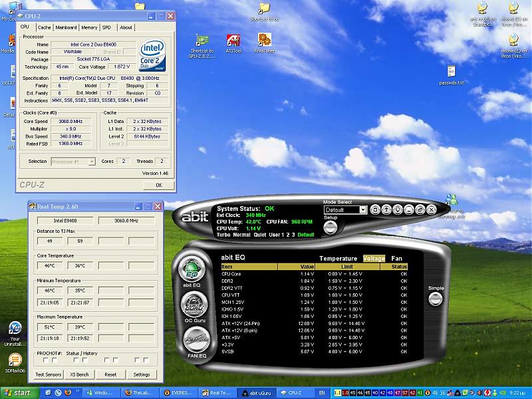Select the Fan tab in abit EQ

point(396,258)
